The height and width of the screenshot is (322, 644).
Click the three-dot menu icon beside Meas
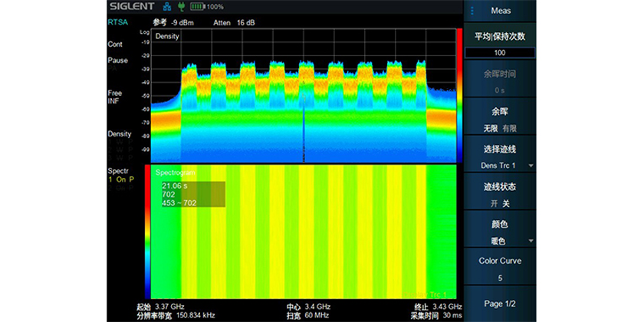(472, 11)
